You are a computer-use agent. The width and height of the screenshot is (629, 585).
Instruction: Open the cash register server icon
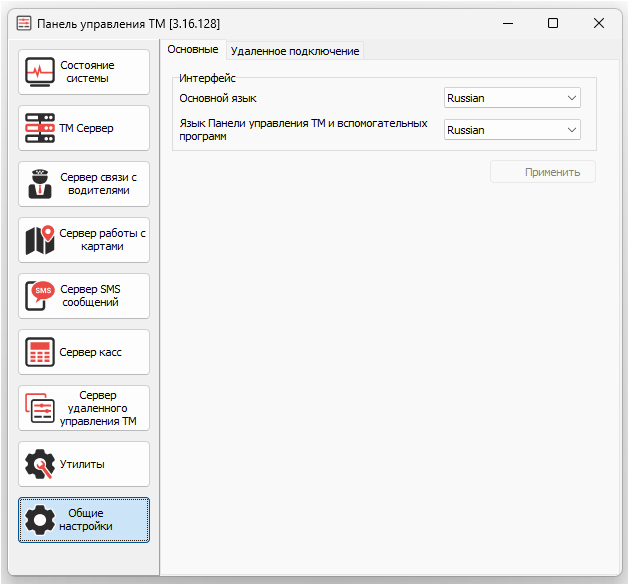[x=40, y=352]
